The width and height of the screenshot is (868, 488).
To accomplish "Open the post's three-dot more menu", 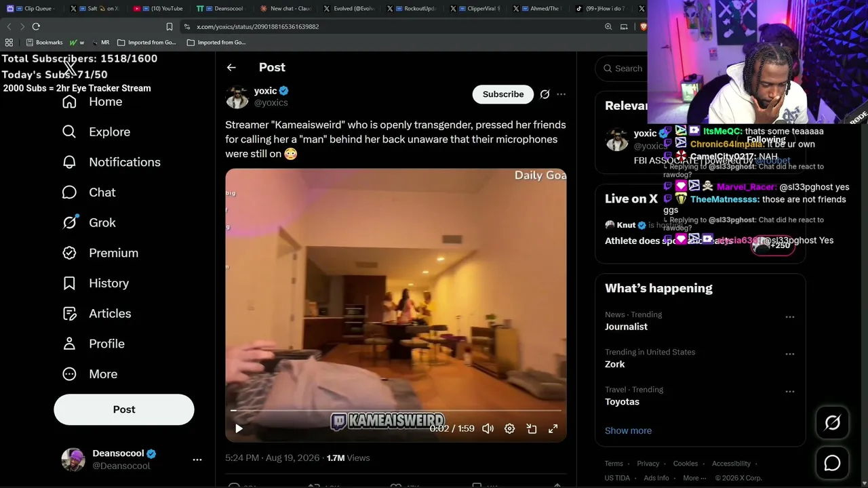I will (561, 94).
